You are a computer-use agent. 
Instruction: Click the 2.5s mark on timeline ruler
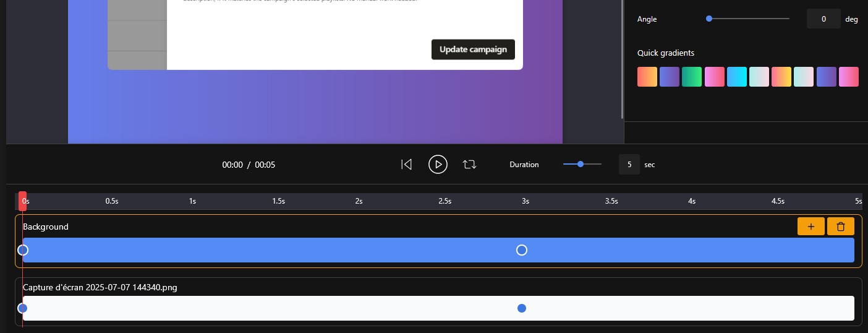tap(445, 201)
